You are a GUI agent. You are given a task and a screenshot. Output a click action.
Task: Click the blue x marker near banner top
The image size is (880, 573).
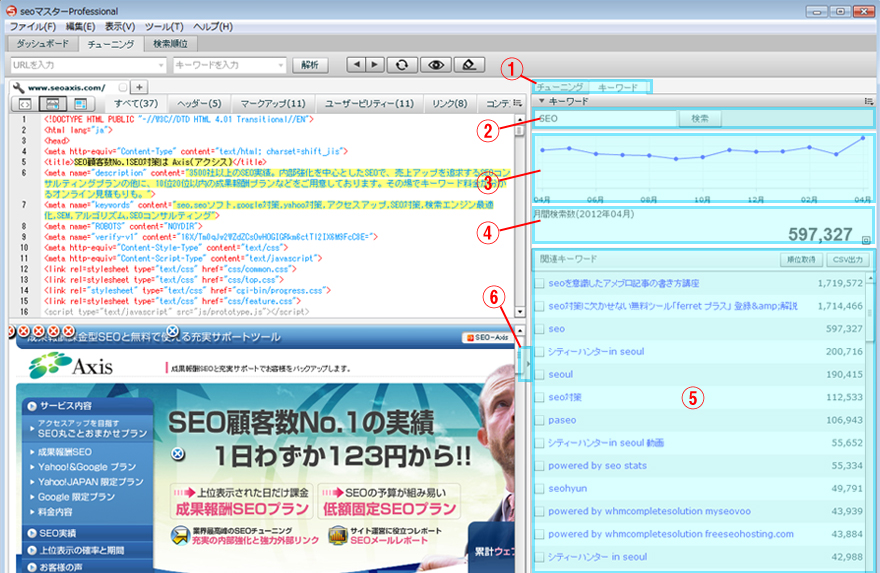(173, 331)
